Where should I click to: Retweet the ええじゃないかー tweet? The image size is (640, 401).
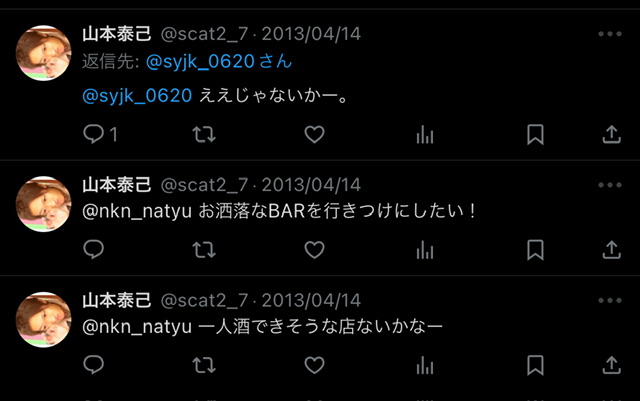pos(204,134)
